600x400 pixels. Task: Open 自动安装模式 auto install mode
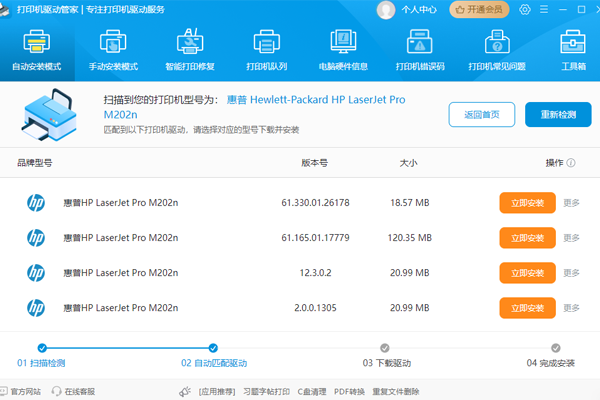click(37, 51)
